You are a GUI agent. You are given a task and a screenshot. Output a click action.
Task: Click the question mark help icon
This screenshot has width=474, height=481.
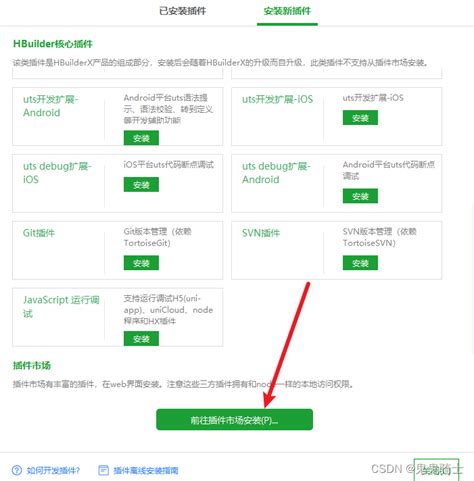[x=17, y=470]
